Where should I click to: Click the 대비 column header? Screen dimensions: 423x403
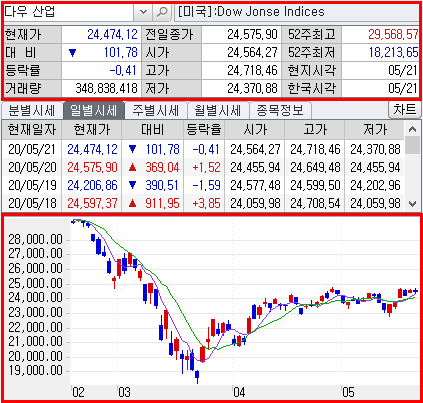tap(153, 130)
